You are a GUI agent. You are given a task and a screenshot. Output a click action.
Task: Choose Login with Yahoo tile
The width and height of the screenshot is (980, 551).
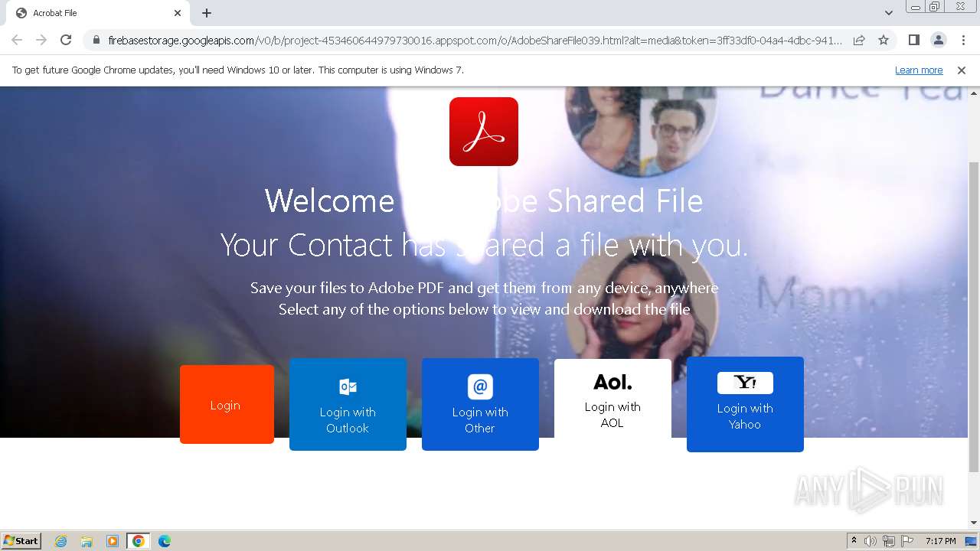click(745, 405)
